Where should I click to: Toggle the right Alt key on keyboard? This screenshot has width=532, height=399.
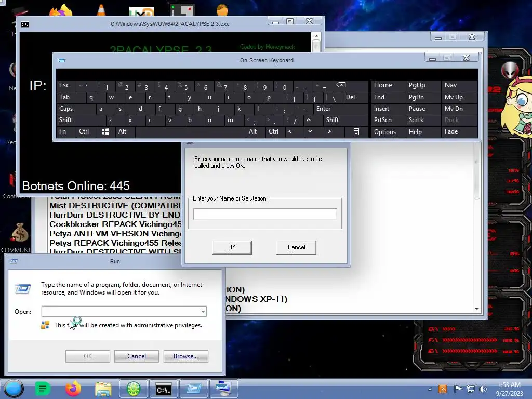point(255,131)
